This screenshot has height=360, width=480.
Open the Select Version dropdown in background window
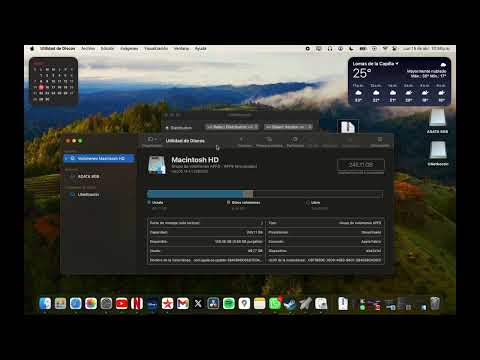pos(288,127)
